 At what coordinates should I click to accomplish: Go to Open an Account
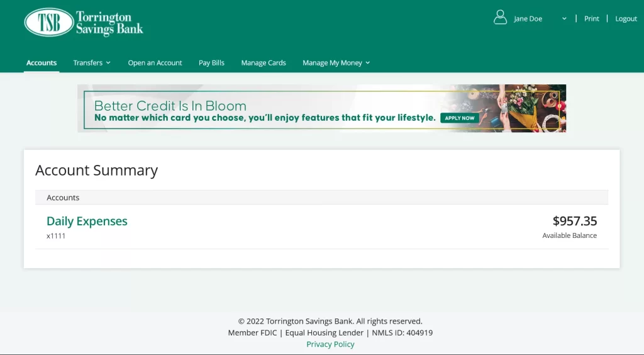(x=155, y=63)
